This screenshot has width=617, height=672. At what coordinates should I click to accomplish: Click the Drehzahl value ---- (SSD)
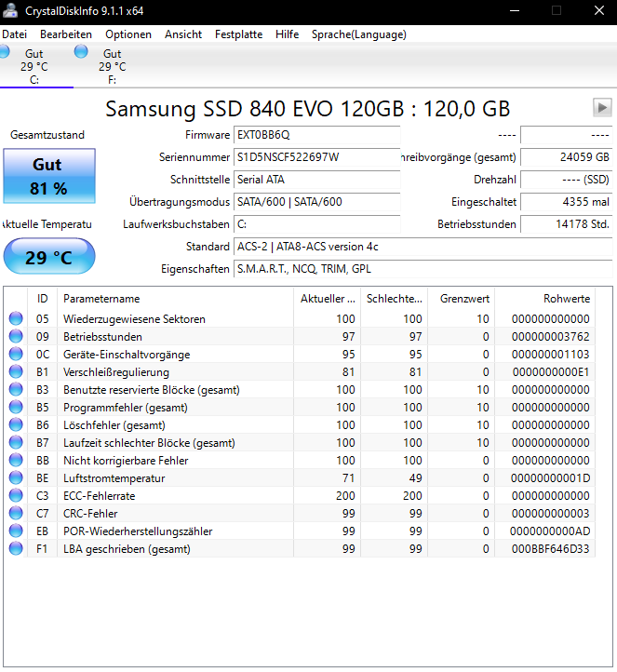click(567, 179)
